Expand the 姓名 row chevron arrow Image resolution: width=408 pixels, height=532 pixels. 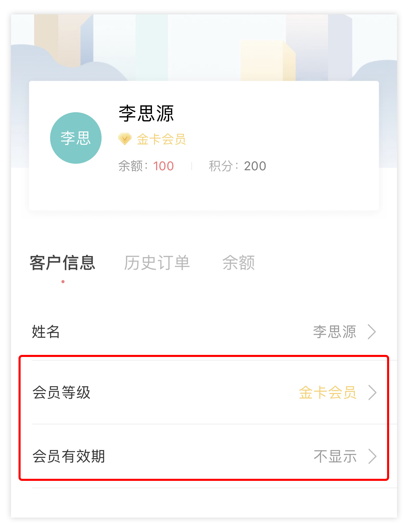[372, 332]
